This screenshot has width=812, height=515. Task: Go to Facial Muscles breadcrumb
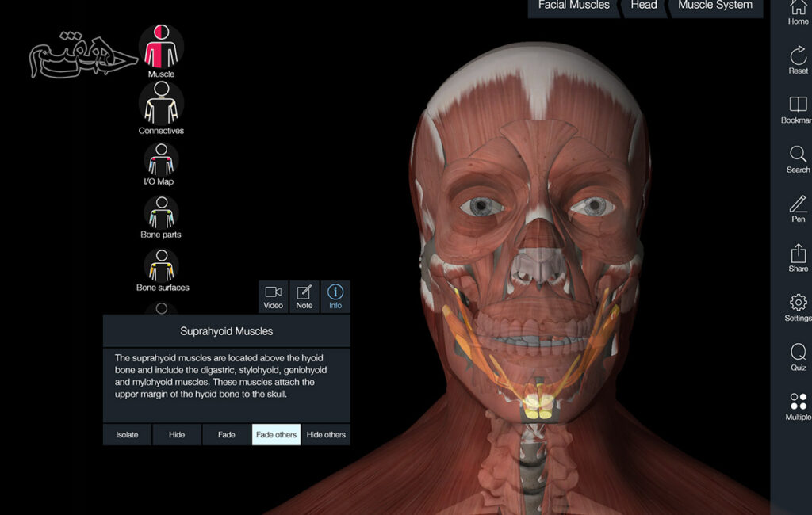[573, 6]
